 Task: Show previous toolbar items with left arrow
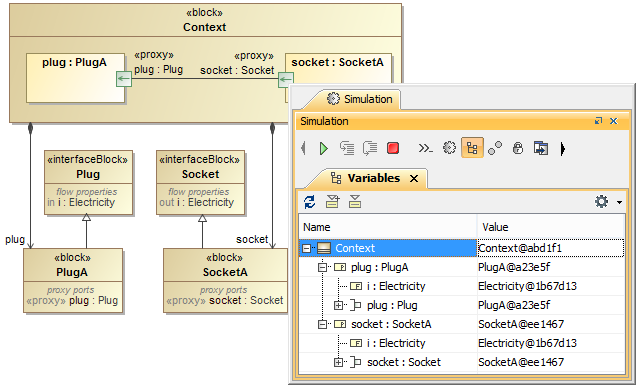[303, 148]
